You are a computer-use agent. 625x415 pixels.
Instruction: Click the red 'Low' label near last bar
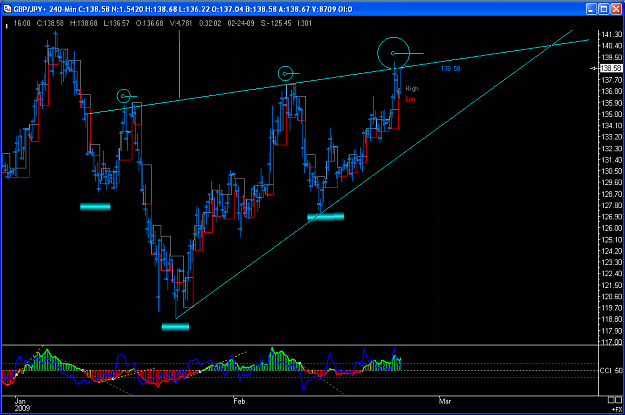[410, 98]
